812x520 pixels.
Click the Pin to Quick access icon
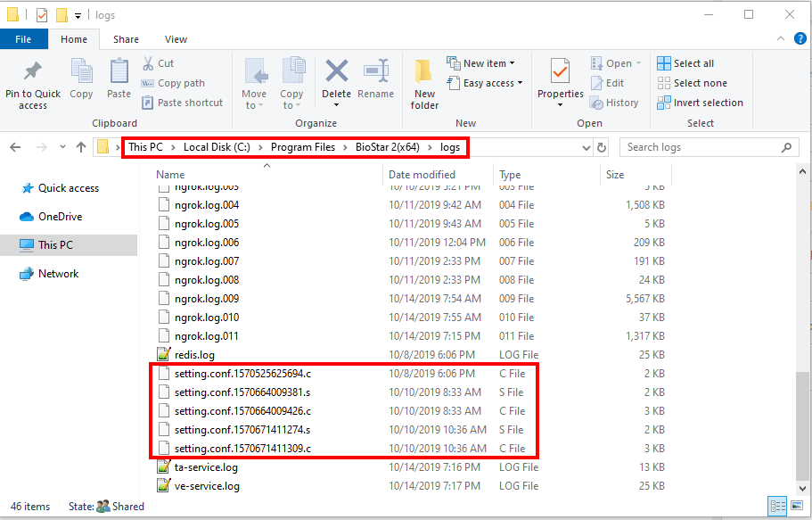point(33,72)
